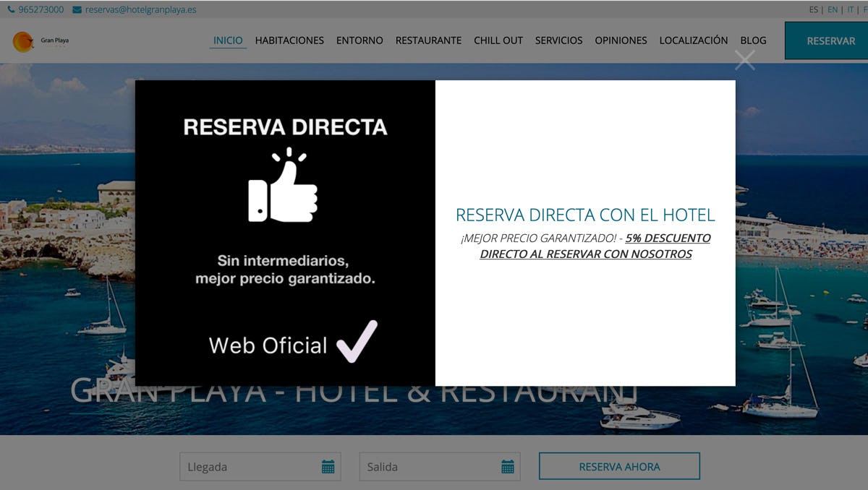Switch language to EN
Screen dimensions: 868x490
coord(833,10)
